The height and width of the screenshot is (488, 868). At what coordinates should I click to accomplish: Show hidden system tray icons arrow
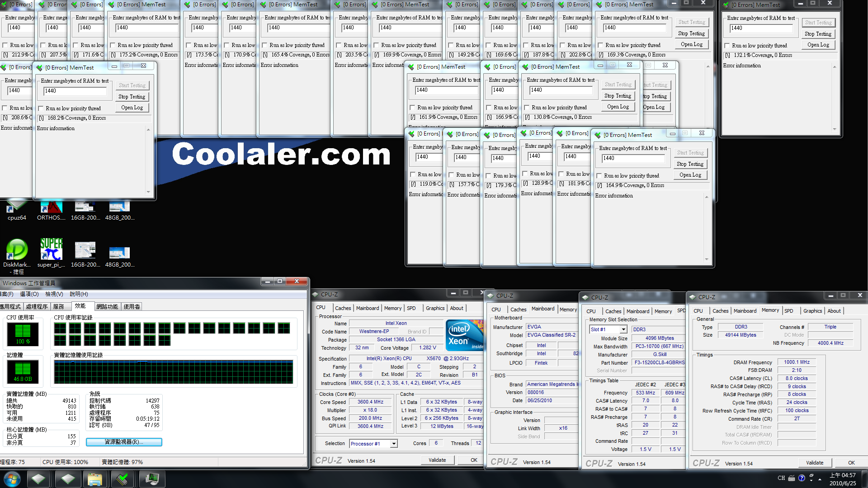coord(820,479)
